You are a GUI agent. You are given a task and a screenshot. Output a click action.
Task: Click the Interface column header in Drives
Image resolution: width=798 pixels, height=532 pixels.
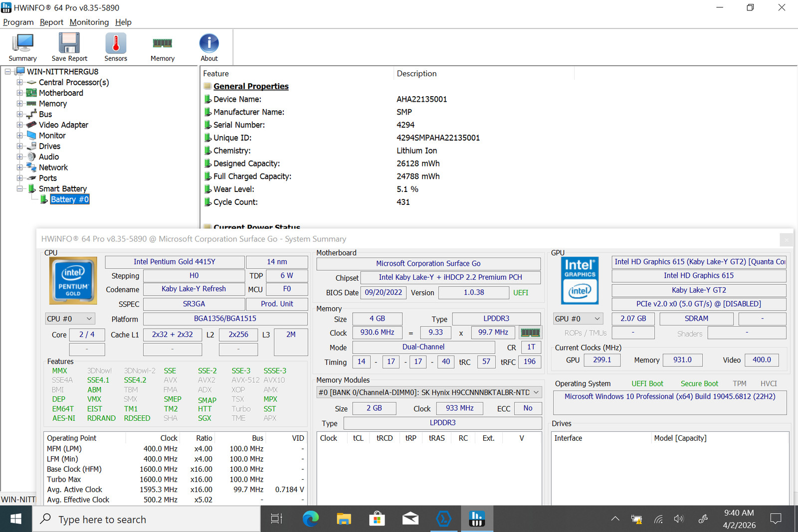pos(601,438)
